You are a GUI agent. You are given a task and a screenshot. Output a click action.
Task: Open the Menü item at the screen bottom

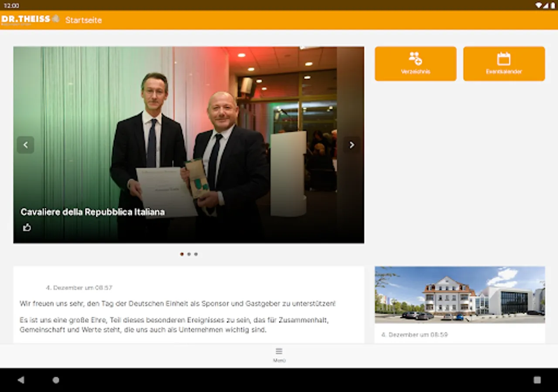[x=279, y=355]
